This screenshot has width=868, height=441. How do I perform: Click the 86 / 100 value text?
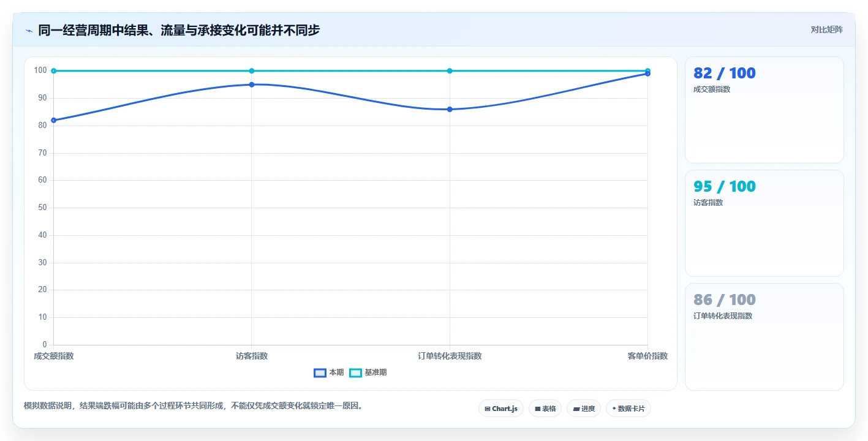725,300
